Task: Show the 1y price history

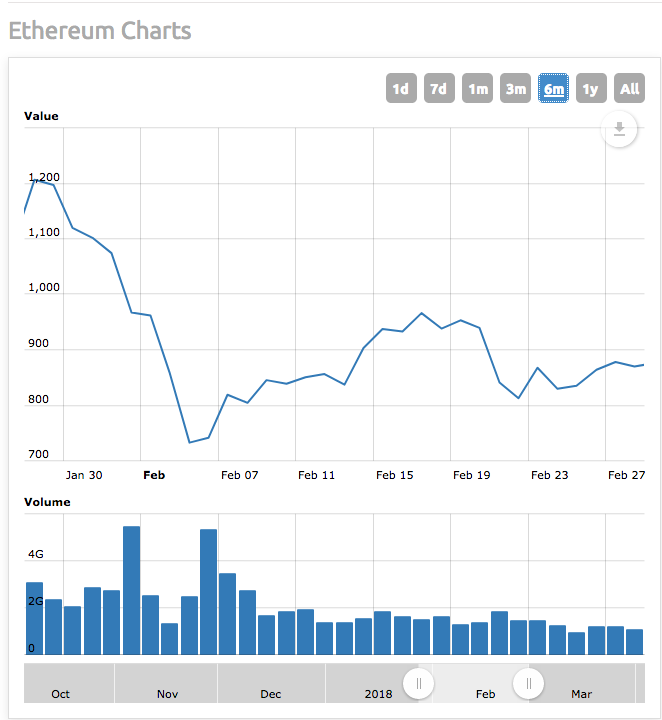Action: coord(591,88)
